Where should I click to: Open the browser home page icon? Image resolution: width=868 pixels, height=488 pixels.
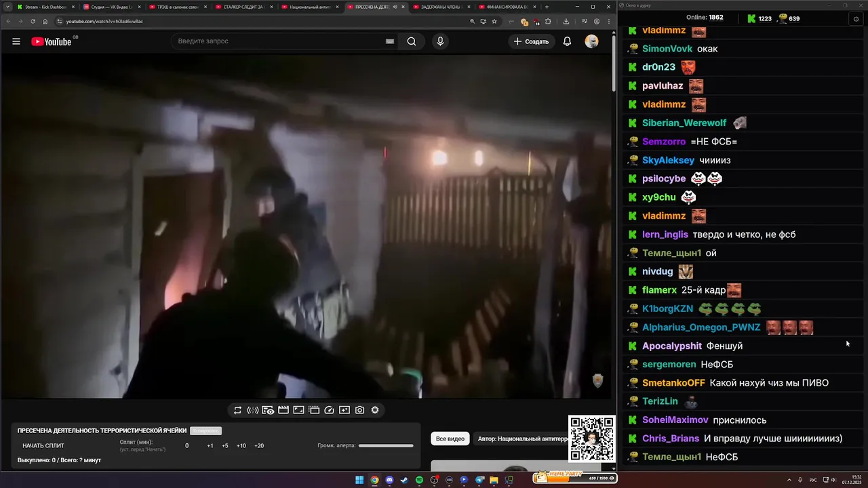(x=45, y=21)
